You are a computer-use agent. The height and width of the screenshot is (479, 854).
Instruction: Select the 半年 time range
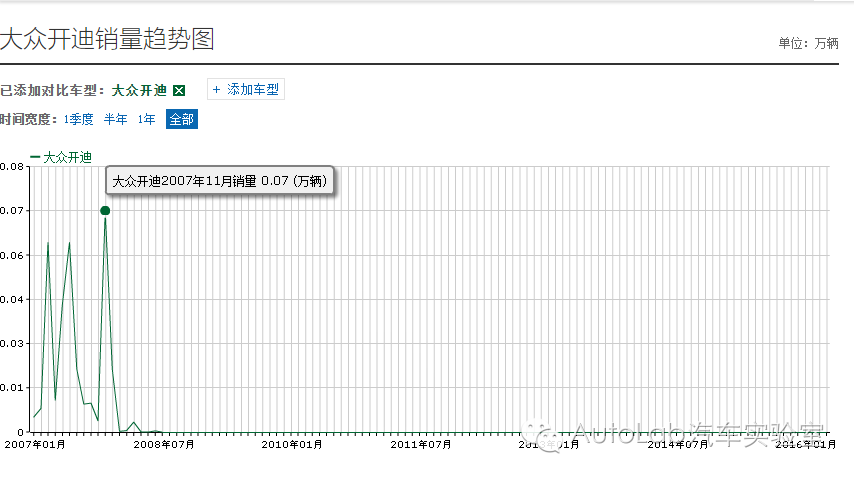pos(115,119)
